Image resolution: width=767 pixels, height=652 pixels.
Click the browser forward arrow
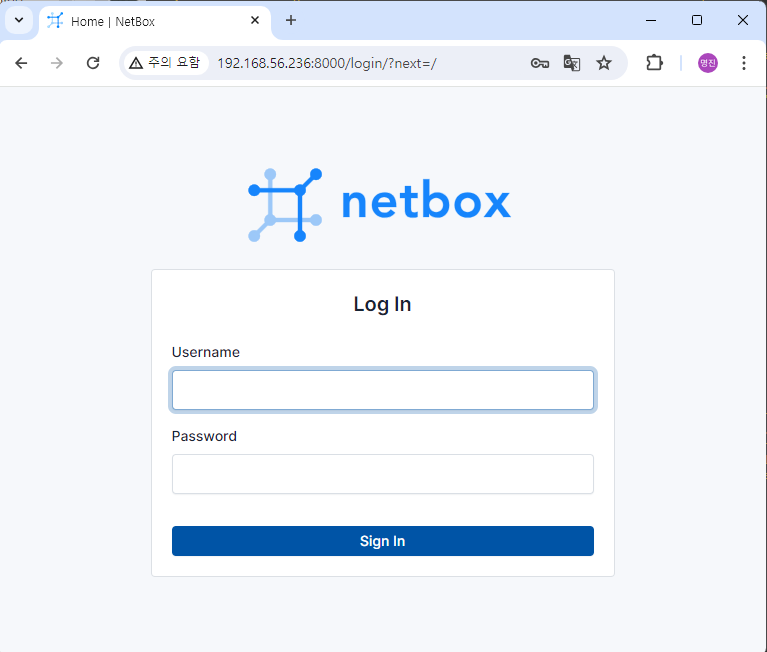click(x=57, y=63)
